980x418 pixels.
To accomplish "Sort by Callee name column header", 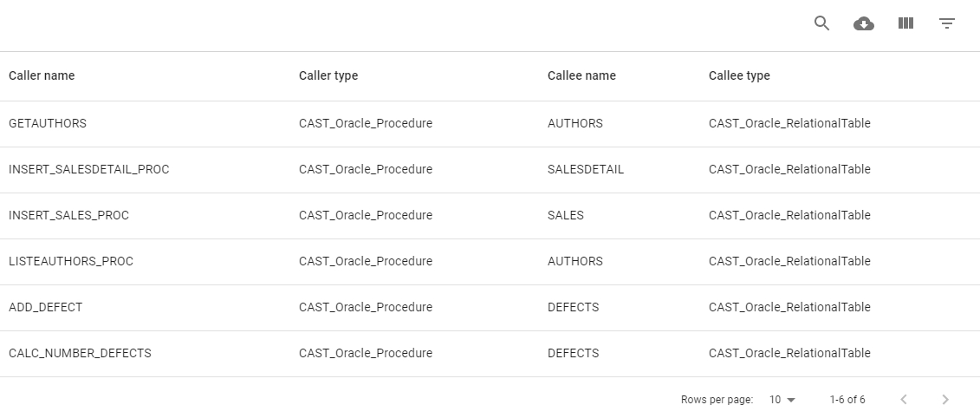I will 581,75.
